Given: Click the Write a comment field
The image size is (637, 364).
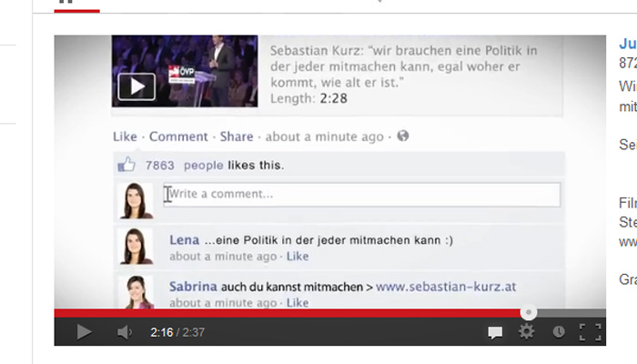Looking at the screenshot, I should click(x=361, y=194).
